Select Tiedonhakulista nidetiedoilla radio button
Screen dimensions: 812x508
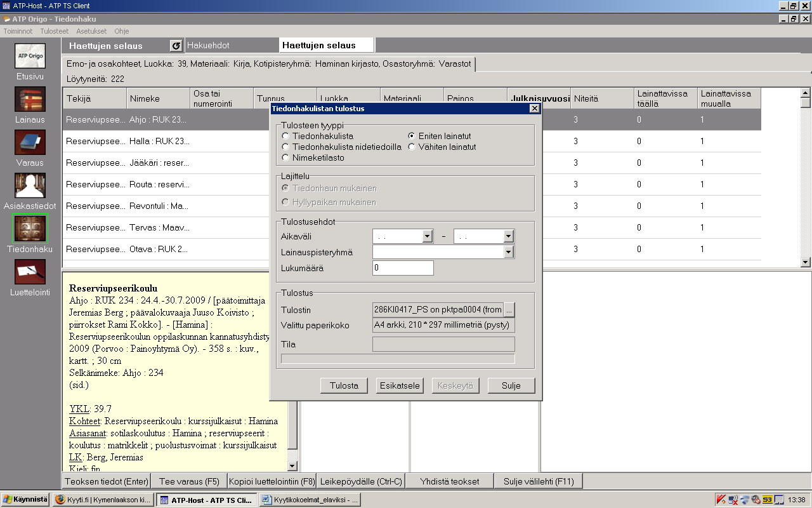point(285,147)
